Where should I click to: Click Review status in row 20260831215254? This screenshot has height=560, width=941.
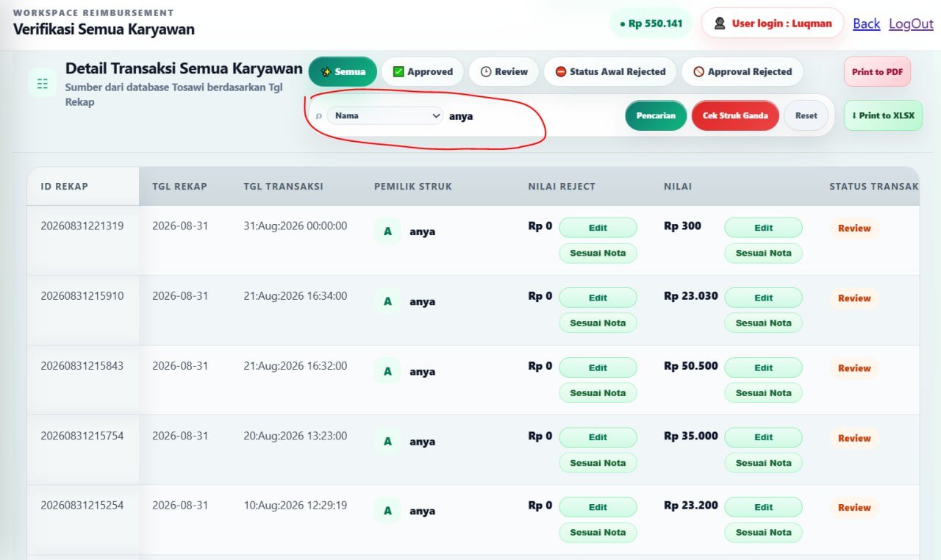[854, 507]
